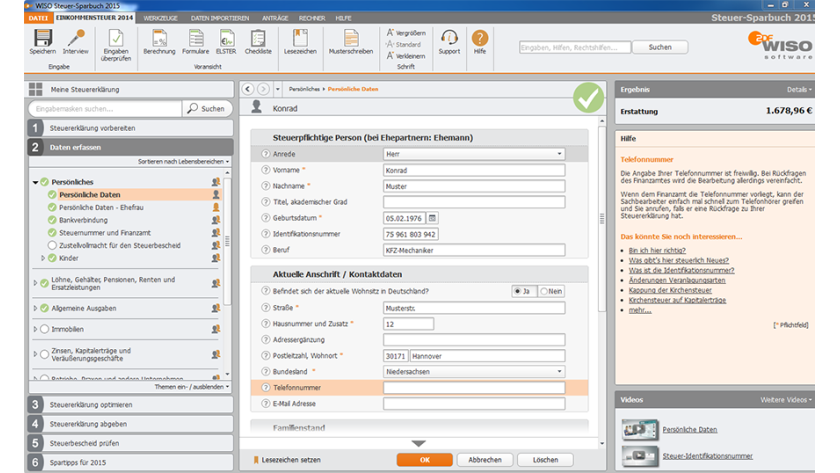This screenshot has width=840, height=473.
Task: Click the help icon next to Beruf
Action: (x=265, y=248)
